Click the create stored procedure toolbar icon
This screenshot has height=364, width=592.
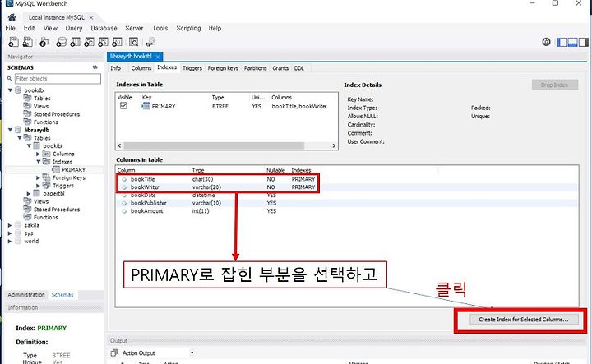[x=103, y=42]
